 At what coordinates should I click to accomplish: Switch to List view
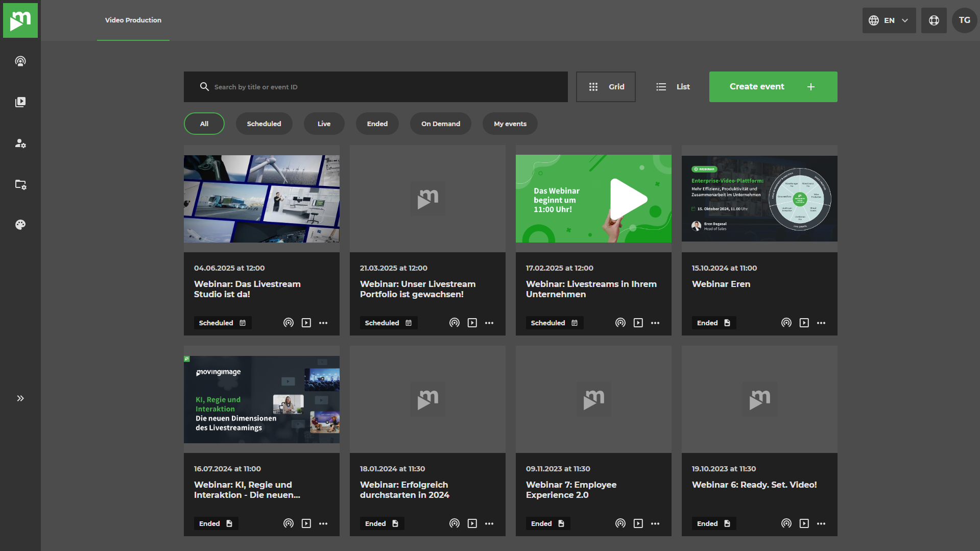click(x=673, y=87)
